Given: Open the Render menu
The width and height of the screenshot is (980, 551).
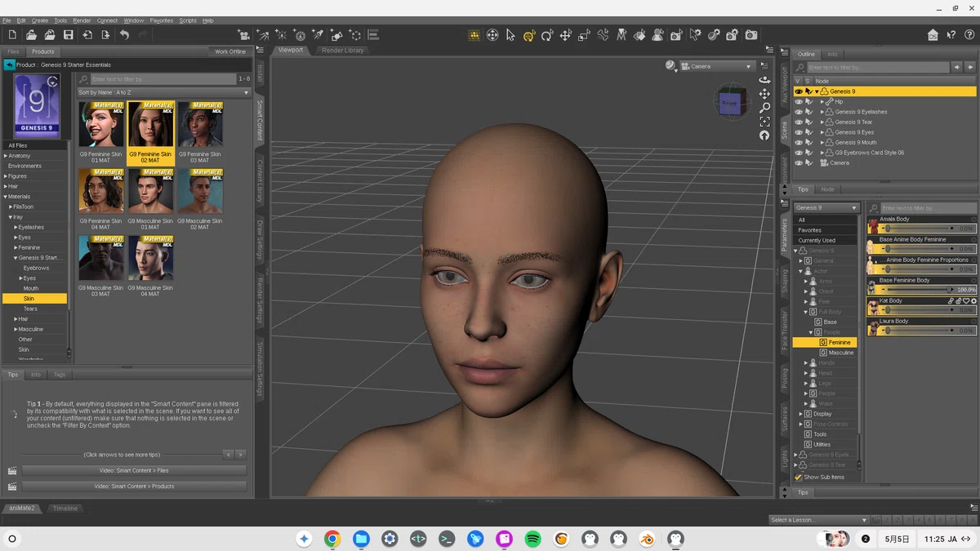Looking at the screenshot, I should [x=82, y=20].
